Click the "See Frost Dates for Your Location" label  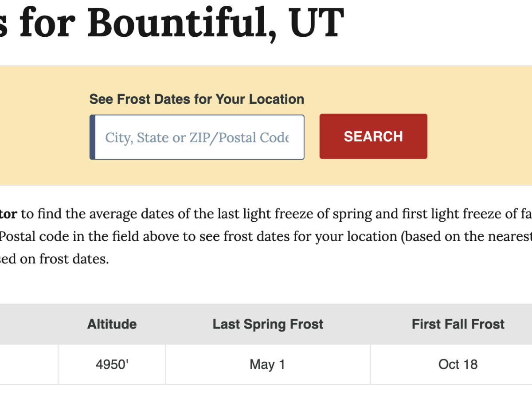click(x=196, y=99)
